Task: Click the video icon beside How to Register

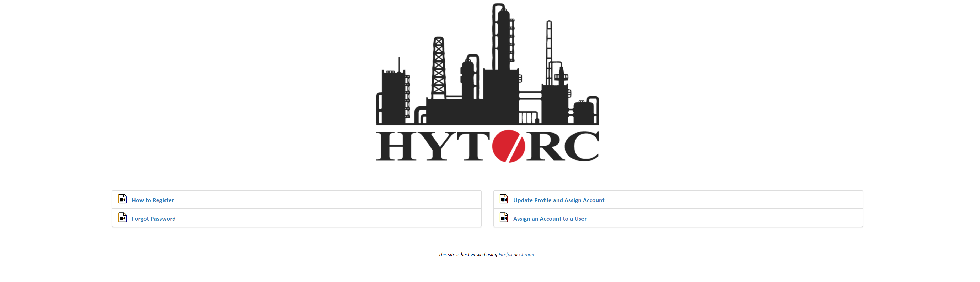Action: point(122,199)
